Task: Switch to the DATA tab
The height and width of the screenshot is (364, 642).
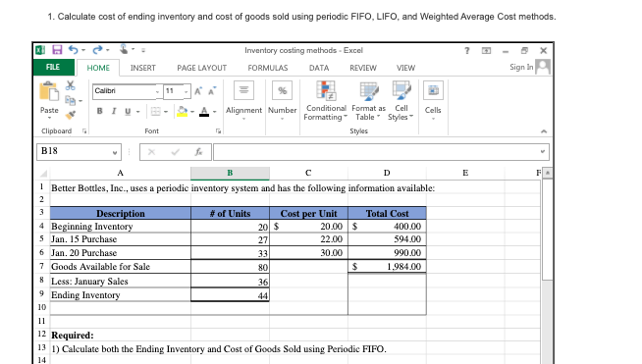Action: (319, 68)
